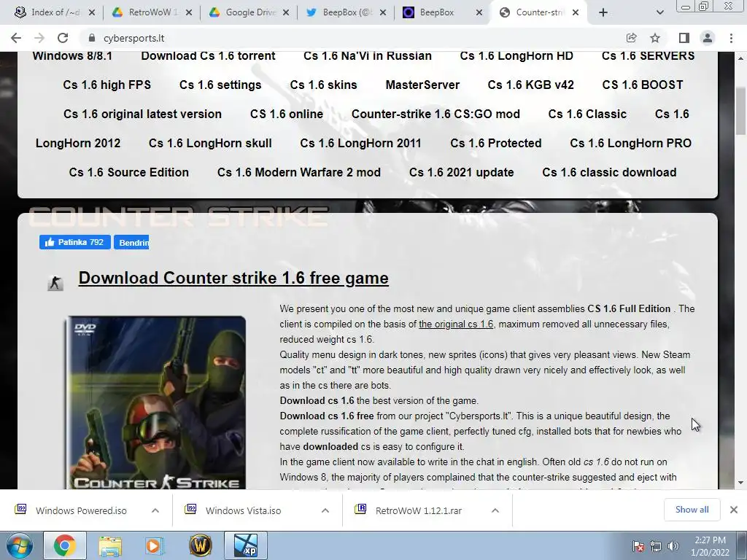This screenshot has height=560, width=747.
Task: Switch to the BeepBox Twitter tab
Action: 344,12
